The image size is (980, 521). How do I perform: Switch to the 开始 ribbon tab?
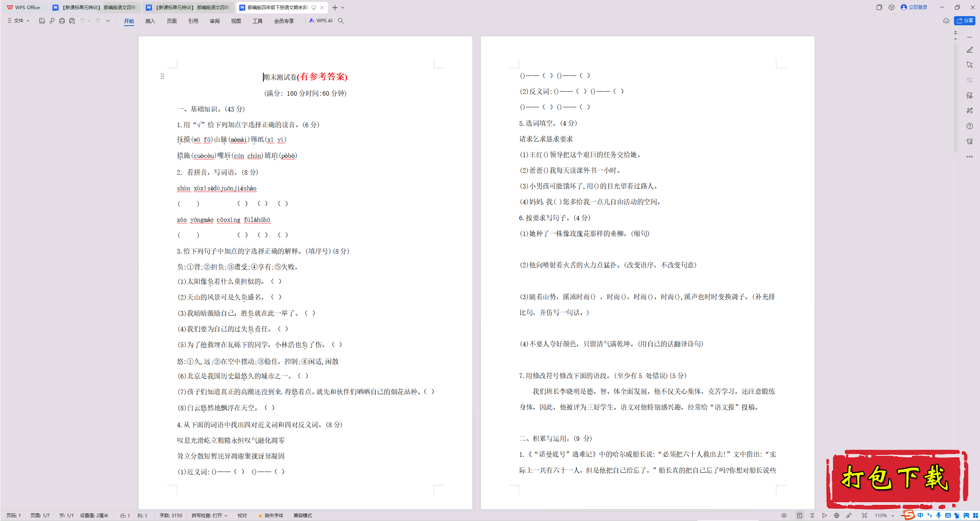pos(129,21)
